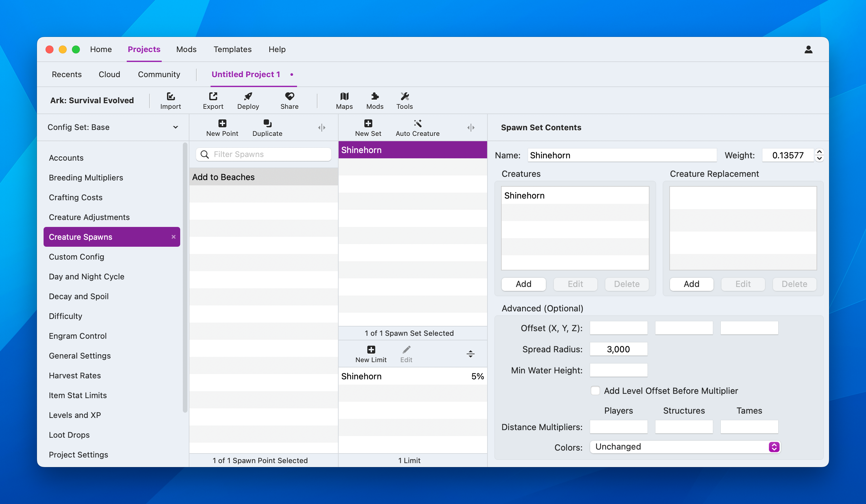Click the Export icon
This screenshot has width=866, height=504.
click(x=213, y=97)
